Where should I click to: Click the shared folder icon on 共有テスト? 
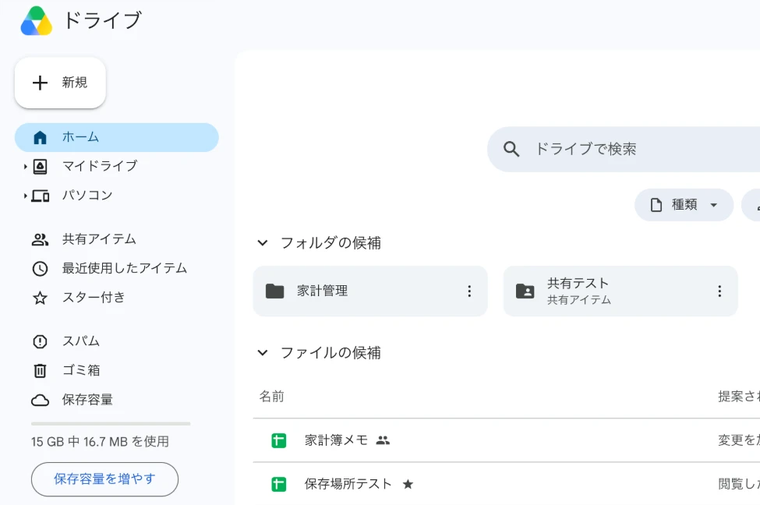(525, 291)
